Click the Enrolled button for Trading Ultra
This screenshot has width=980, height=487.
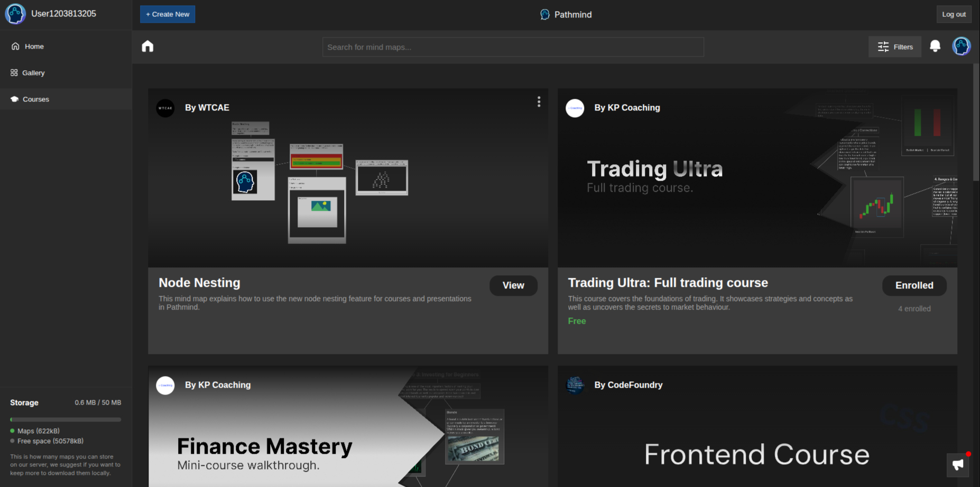point(914,285)
